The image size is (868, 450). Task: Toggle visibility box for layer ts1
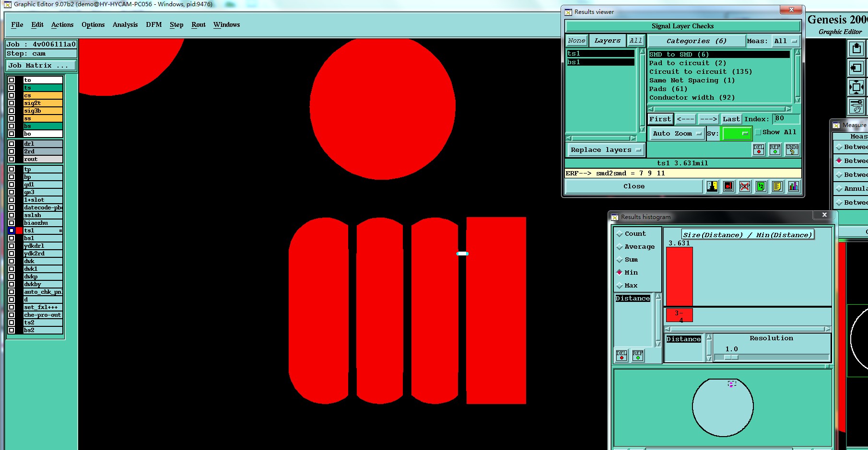(12, 231)
